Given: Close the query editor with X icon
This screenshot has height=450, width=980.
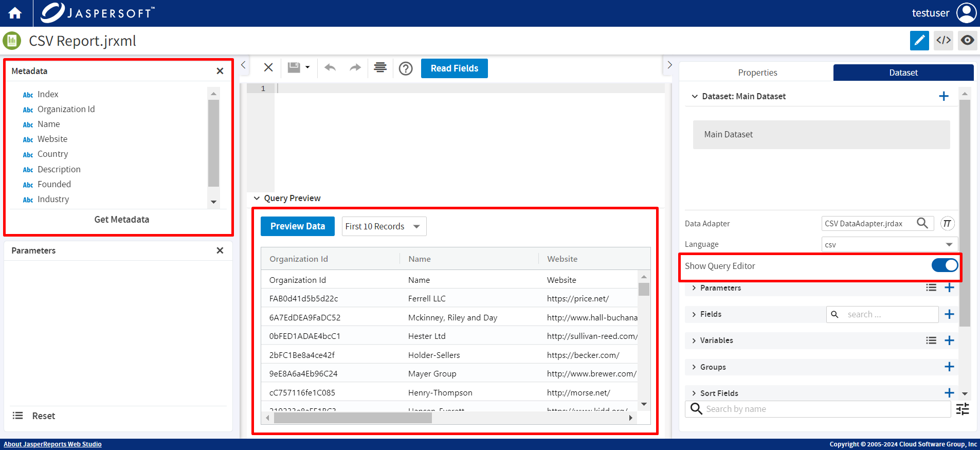Looking at the screenshot, I should point(268,67).
